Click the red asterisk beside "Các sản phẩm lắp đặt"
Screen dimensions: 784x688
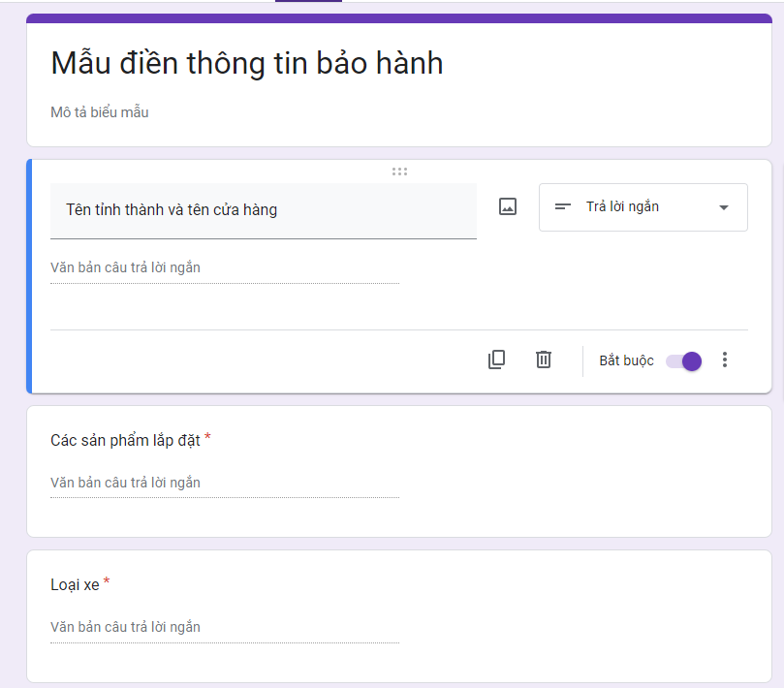pyautogui.click(x=207, y=439)
